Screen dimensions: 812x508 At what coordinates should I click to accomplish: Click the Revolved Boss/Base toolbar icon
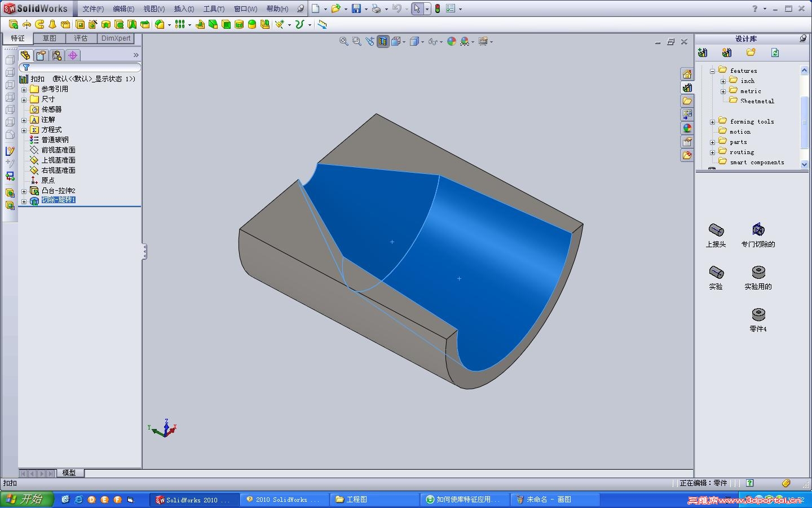(x=27, y=24)
